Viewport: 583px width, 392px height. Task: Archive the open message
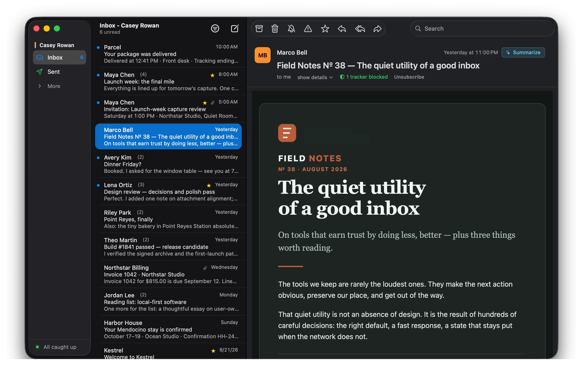pos(259,28)
